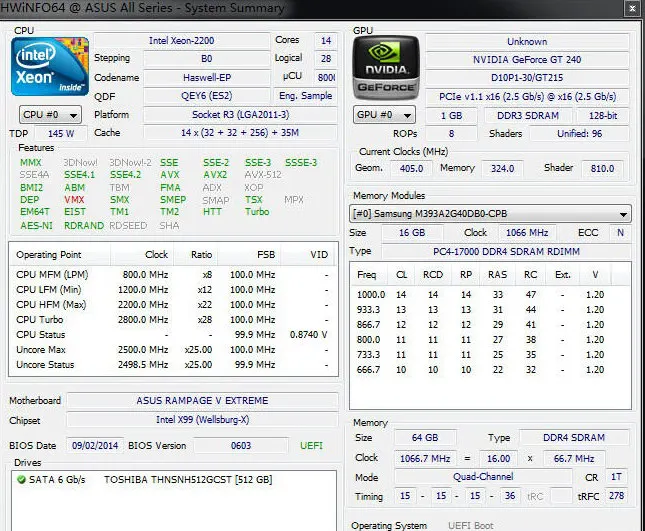Screen dimensions: 645x531
Task: Click the VID column header
Action: tap(308, 255)
